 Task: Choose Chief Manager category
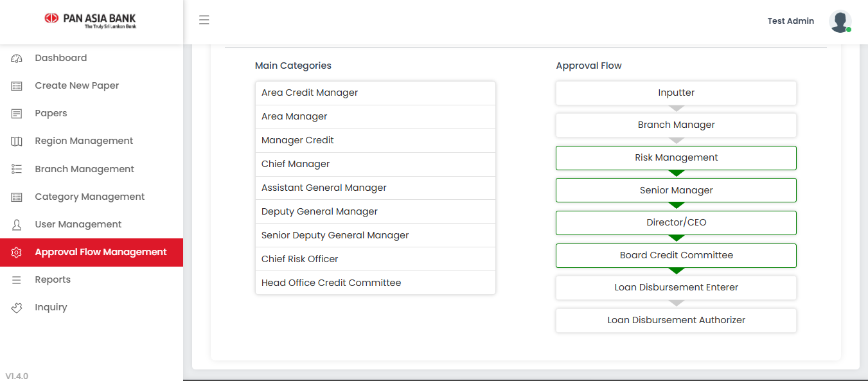pos(375,164)
